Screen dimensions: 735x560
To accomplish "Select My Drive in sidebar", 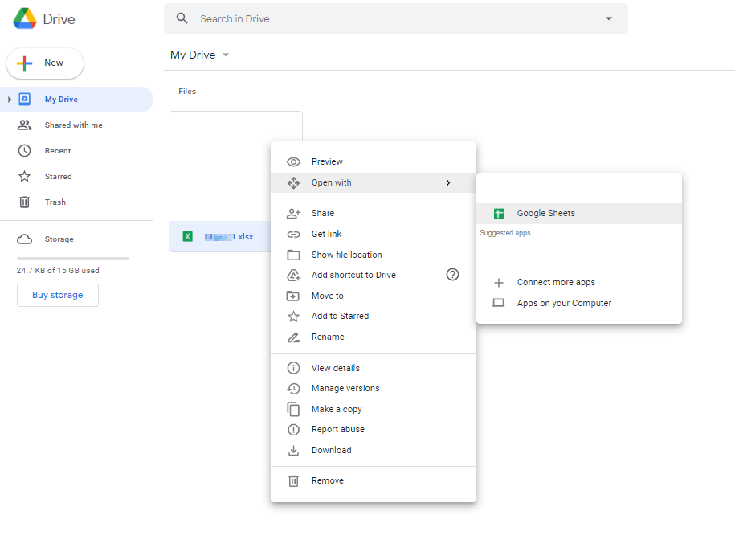I will (76, 100).
